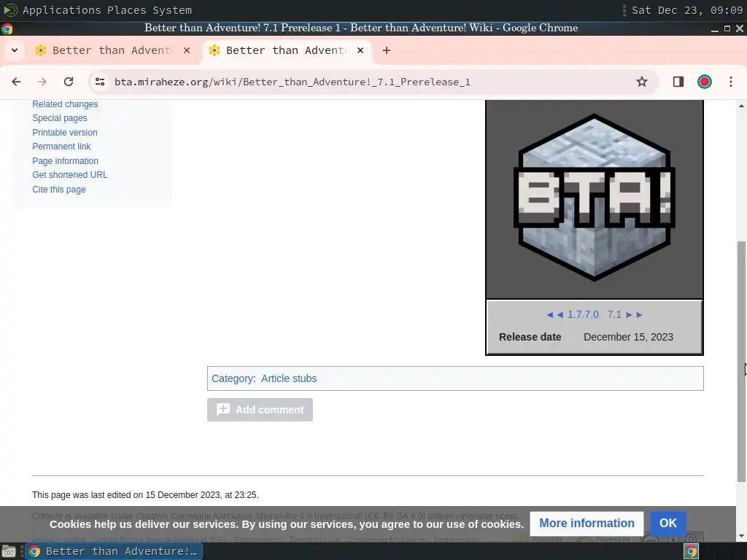Reload the page with the refresh icon
Viewport: 747px width, 560px height.
click(x=69, y=82)
